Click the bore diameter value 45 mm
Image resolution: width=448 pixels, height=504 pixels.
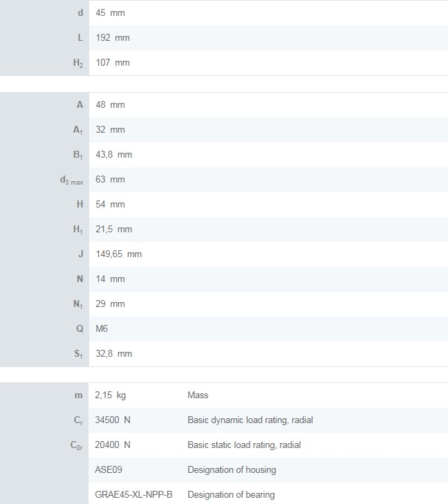point(110,13)
